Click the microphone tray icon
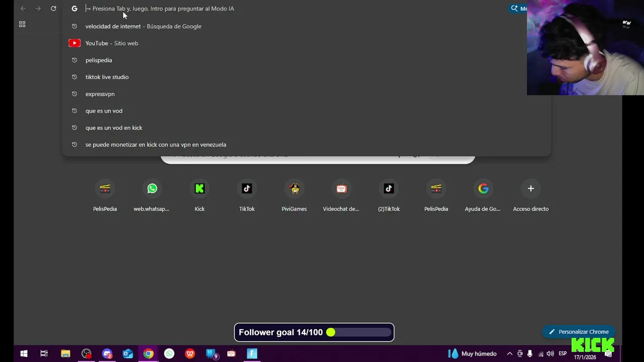The height and width of the screenshot is (362, 644). [530, 353]
